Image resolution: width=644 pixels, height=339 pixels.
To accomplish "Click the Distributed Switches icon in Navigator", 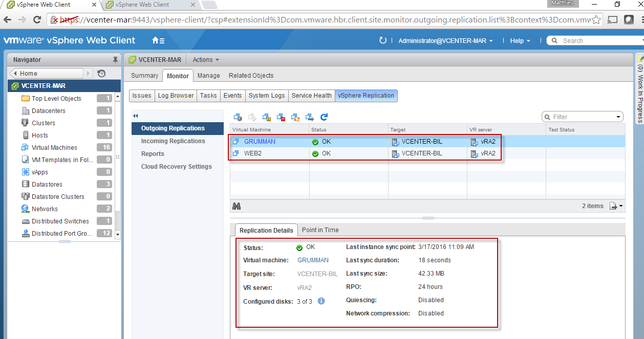I will coord(26,221).
